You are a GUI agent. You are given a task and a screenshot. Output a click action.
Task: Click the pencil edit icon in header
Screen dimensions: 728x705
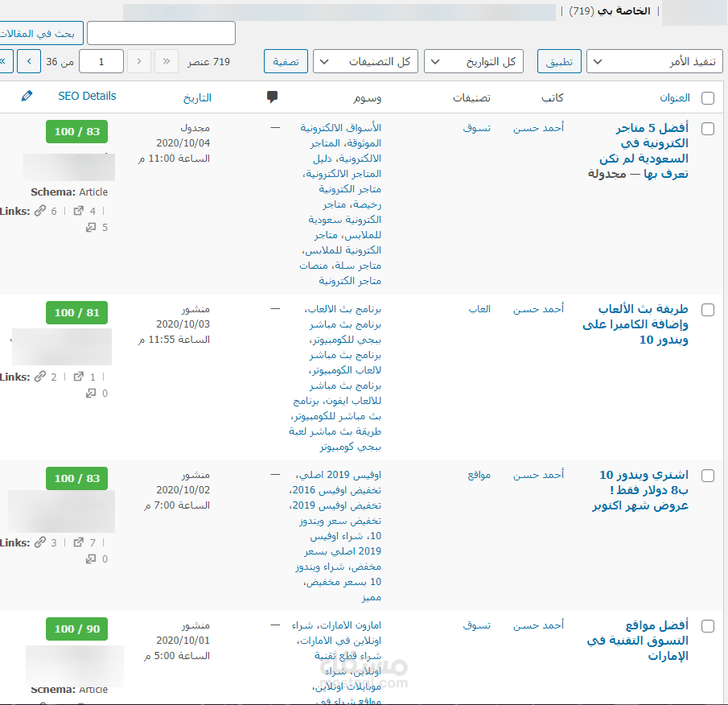27,96
